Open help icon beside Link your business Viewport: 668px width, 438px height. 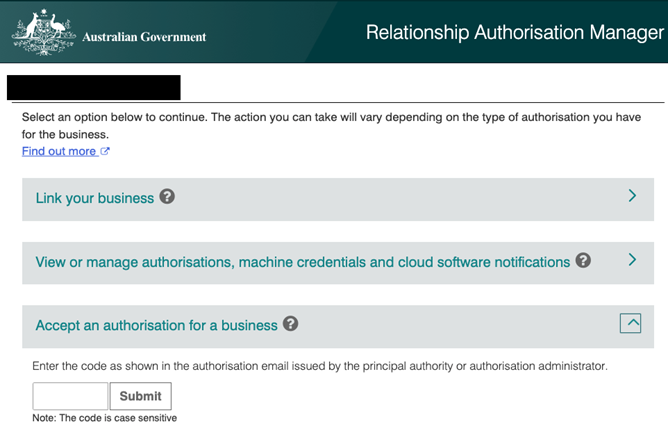(x=167, y=196)
